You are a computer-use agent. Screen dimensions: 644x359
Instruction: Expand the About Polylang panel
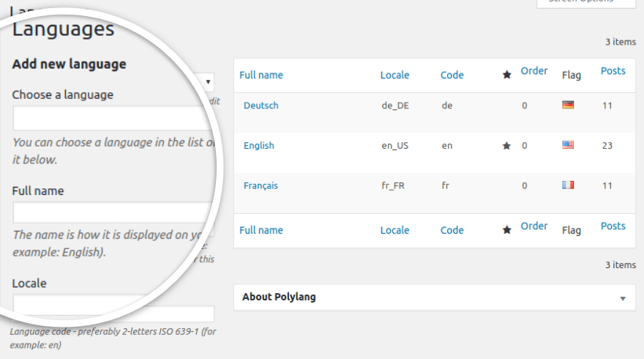click(x=623, y=298)
